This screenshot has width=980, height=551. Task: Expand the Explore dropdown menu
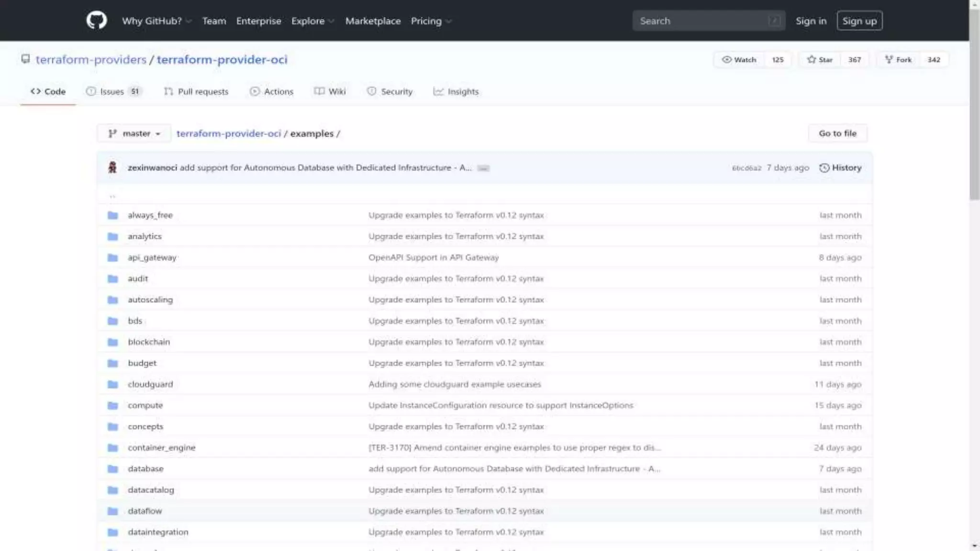312,21
